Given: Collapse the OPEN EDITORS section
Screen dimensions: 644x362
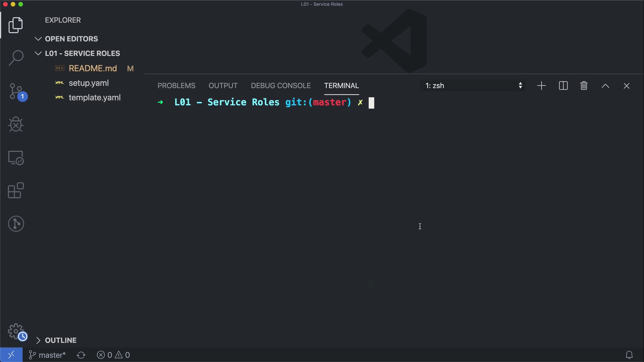Looking at the screenshot, I should (38, 39).
